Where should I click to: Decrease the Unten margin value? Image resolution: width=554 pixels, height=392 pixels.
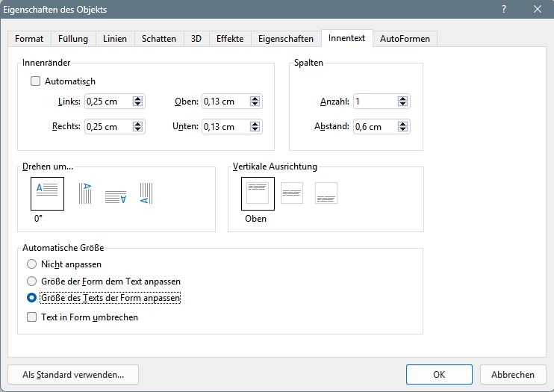tap(255, 129)
